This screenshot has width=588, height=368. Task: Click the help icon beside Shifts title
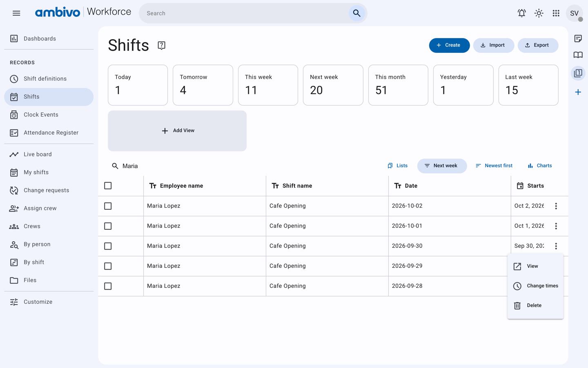[161, 45]
